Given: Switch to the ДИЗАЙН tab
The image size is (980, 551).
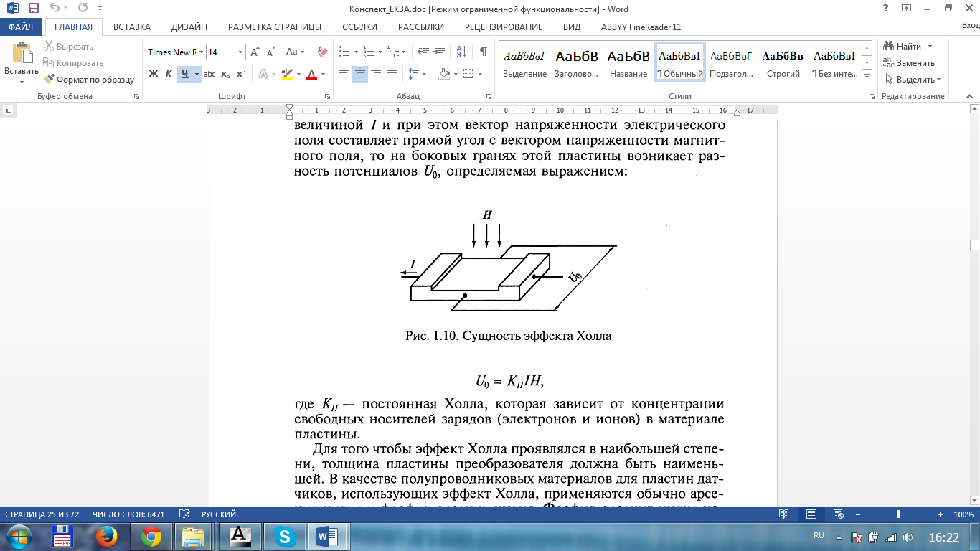Looking at the screenshot, I should tap(189, 27).
